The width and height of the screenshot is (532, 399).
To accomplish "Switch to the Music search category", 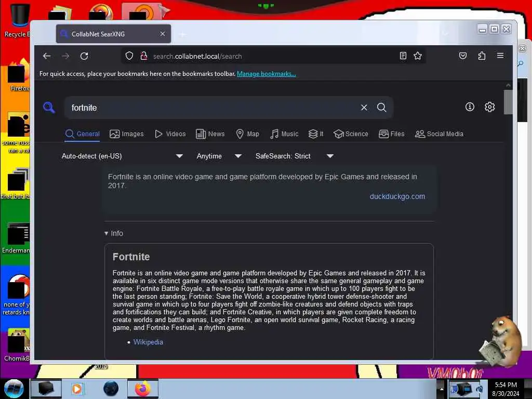I will (284, 134).
